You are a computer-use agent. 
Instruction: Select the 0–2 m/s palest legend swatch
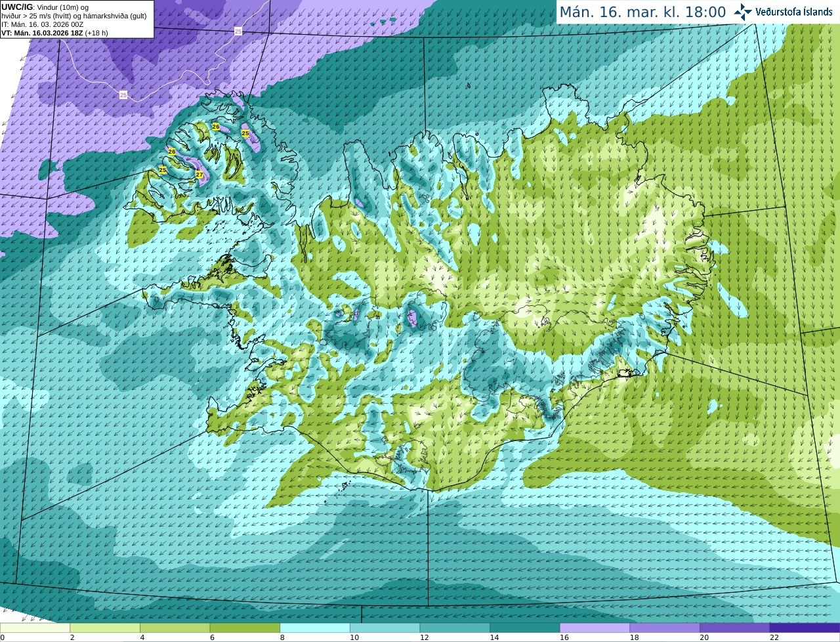coord(35,628)
